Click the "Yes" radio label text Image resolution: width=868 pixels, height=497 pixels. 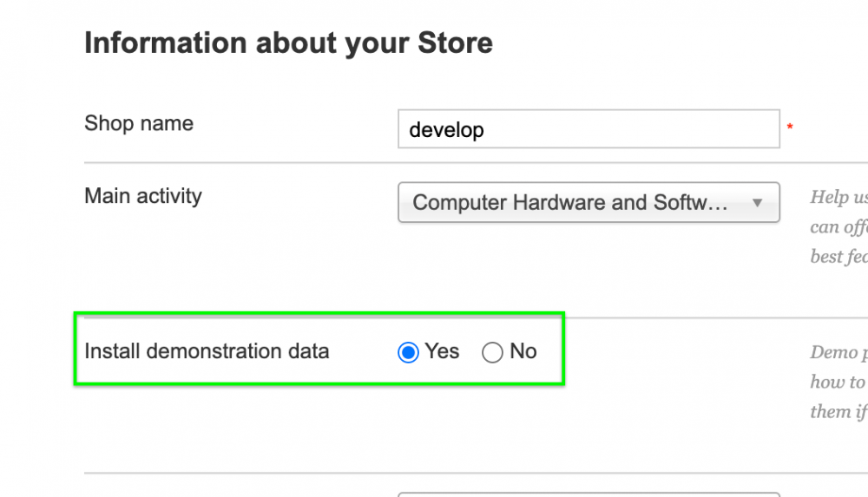click(442, 351)
